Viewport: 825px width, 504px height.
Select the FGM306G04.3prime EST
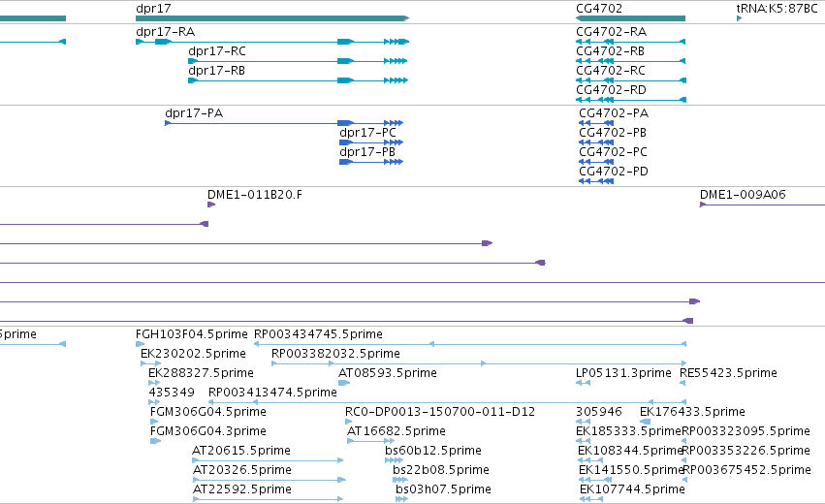155,441
